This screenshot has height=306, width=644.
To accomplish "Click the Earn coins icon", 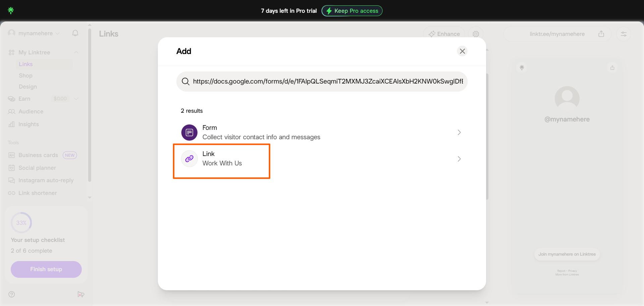I will [x=11, y=99].
